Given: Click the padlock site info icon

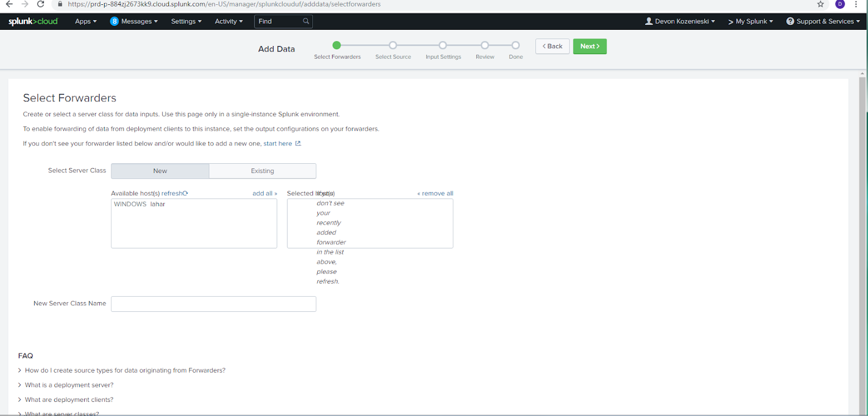Looking at the screenshot, I should click(x=60, y=4).
